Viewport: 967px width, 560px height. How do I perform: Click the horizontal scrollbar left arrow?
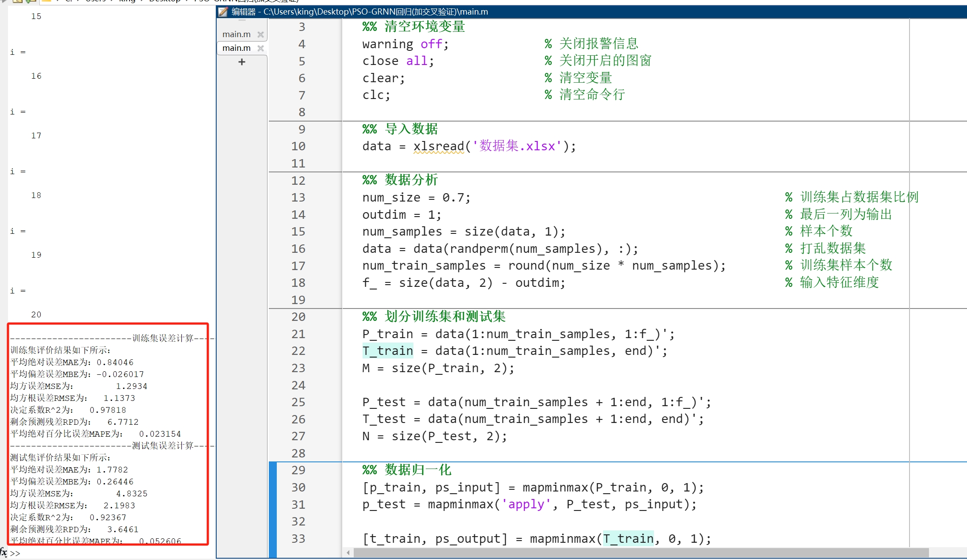click(348, 552)
